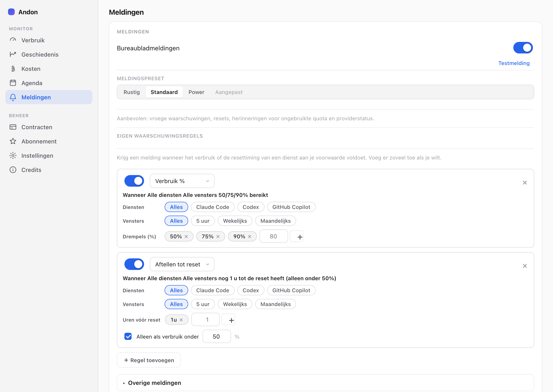
Task: Select Codex in Aftellen tot reset rule
Action: 251,290
